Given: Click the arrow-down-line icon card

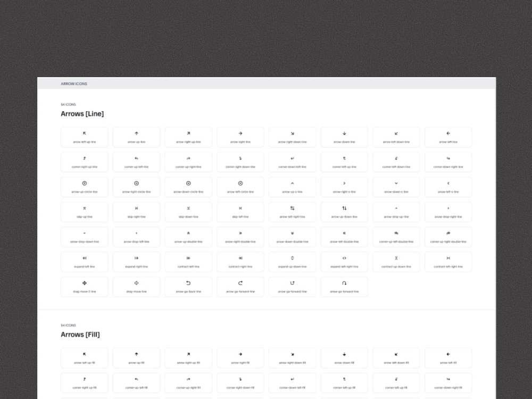Looking at the screenshot, I should [344, 137].
